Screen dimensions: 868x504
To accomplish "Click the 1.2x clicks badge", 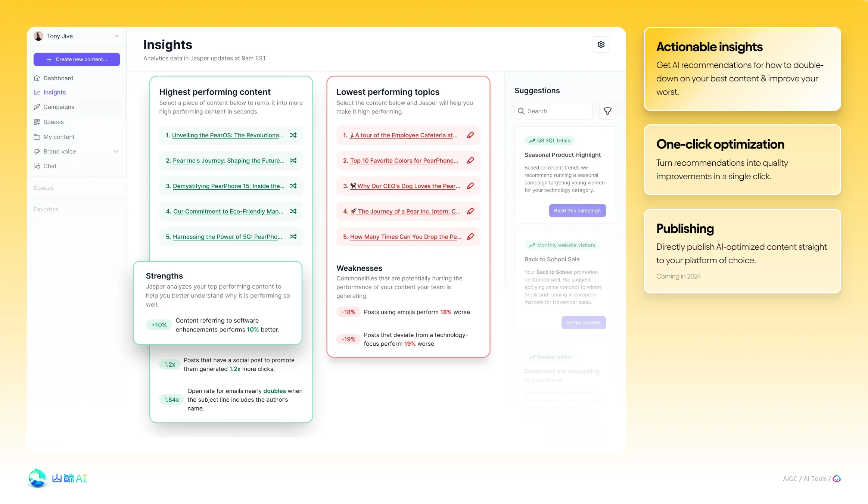I will [169, 365].
